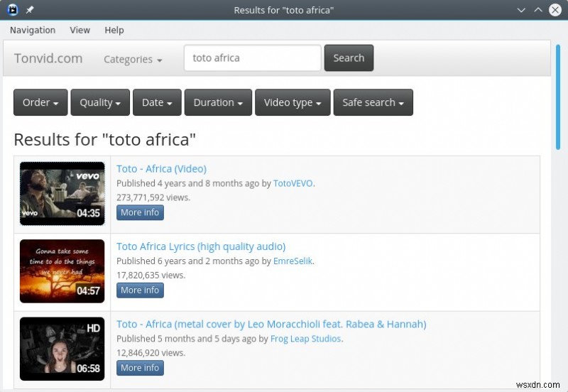The width and height of the screenshot is (568, 392).
Task: Expand the Order dropdown
Action: pos(40,102)
